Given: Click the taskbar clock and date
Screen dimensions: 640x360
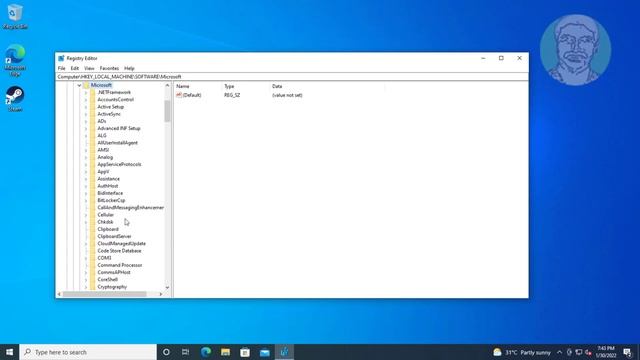Looking at the screenshot, I should coord(606,352).
